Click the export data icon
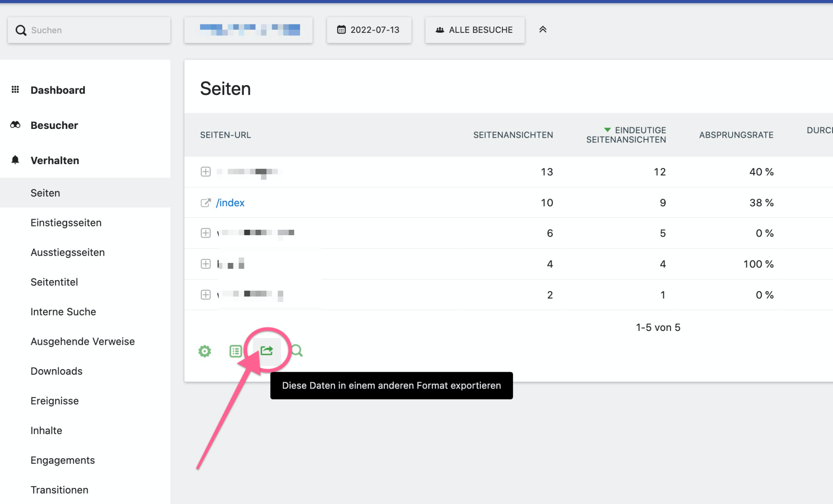Viewport: 833px width, 504px height. pyautogui.click(x=267, y=350)
